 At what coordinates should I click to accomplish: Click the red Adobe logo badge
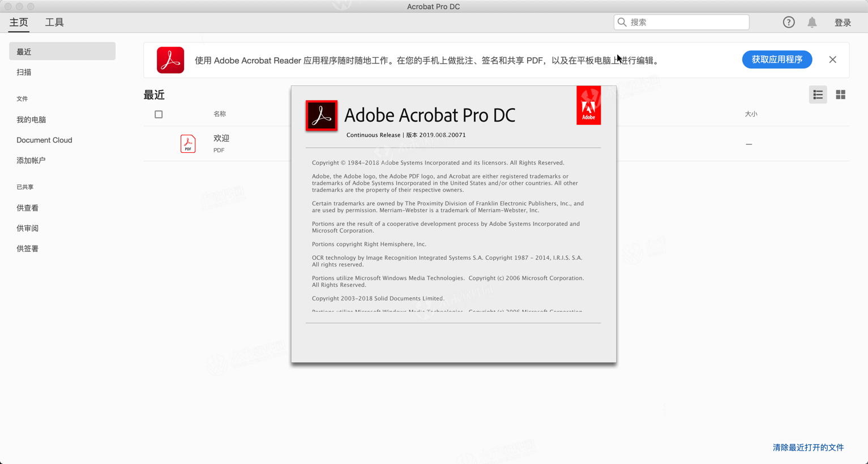pos(588,105)
